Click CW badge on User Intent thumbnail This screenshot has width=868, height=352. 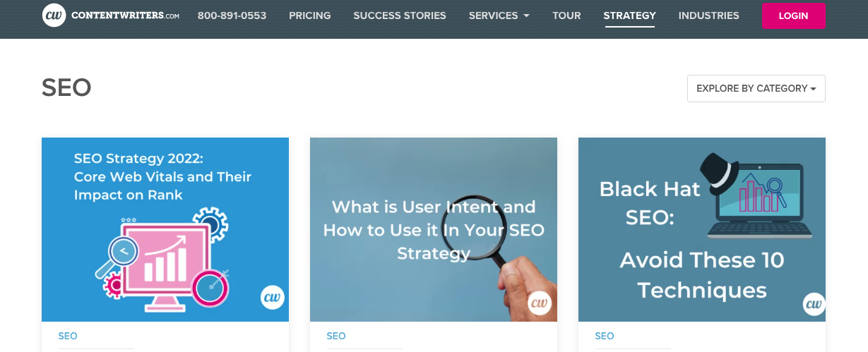[540, 303]
